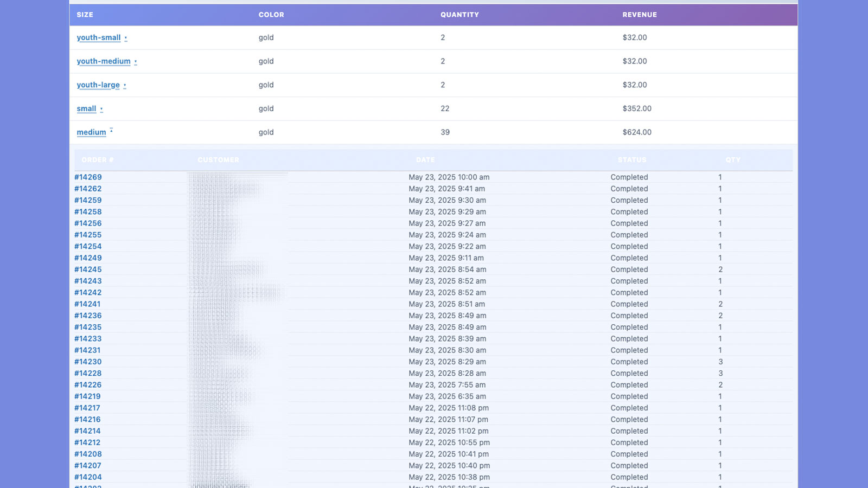Screen dimensions: 868x488
Task: Collapse the medium size order list
Action: click(111, 130)
